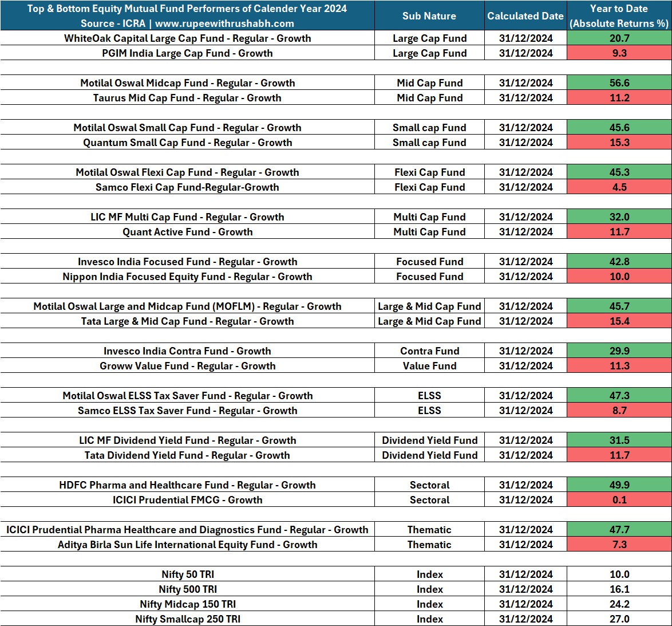Click the 0.1 return cell
672x626 pixels.
(x=619, y=500)
